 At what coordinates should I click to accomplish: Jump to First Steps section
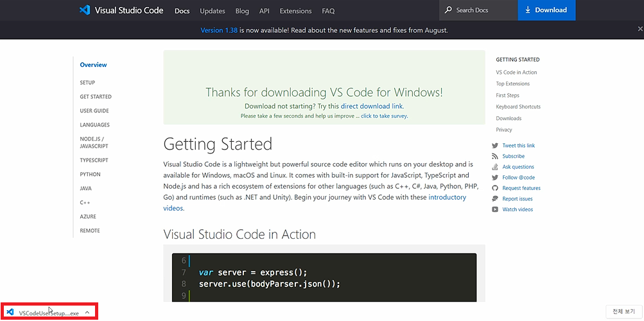click(x=507, y=95)
